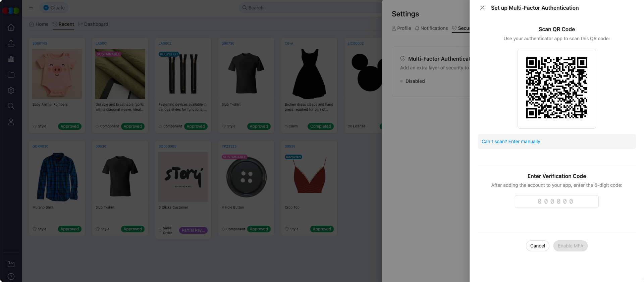Image resolution: width=644 pixels, height=282 pixels.
Task: Open the bar chart analytics icon
Action: click(11, 59)
